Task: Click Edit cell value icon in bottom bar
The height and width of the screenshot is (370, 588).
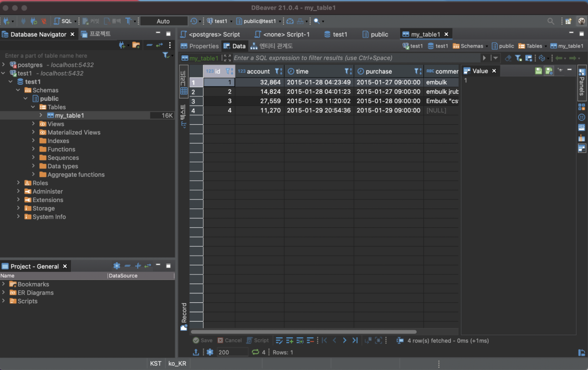Action: (x=279, y=340)
